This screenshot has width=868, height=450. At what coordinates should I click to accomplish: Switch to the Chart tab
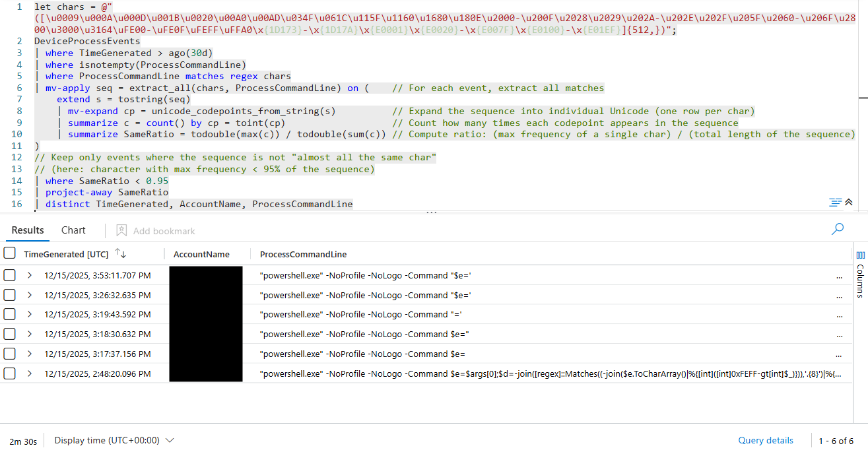pos(73,230)
